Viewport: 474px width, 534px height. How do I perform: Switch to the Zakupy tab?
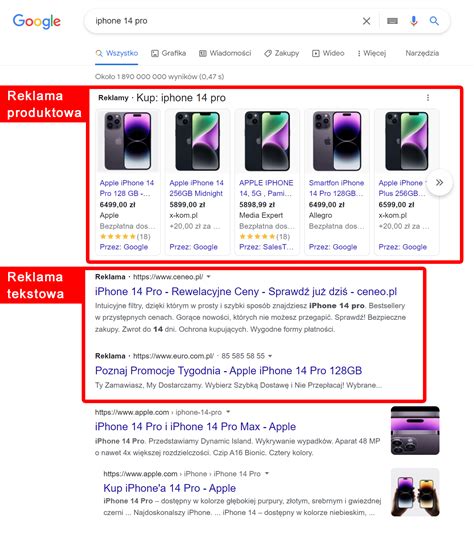pos(282,53)
